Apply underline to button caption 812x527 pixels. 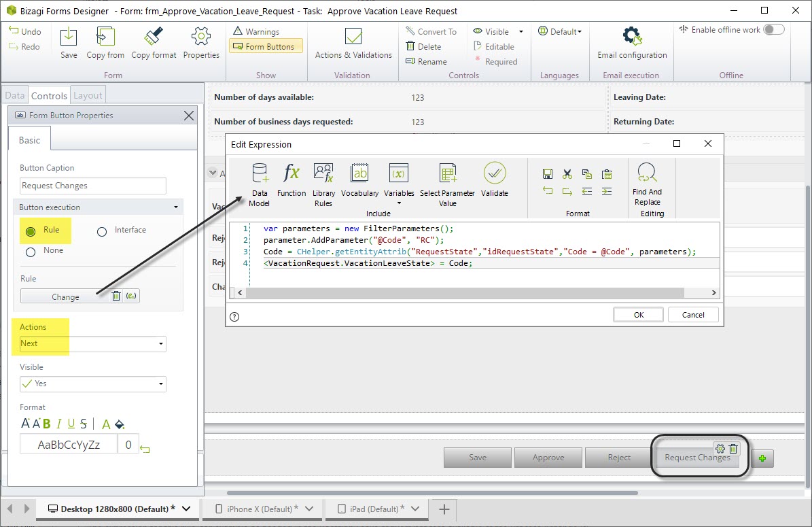click(71, 424)
